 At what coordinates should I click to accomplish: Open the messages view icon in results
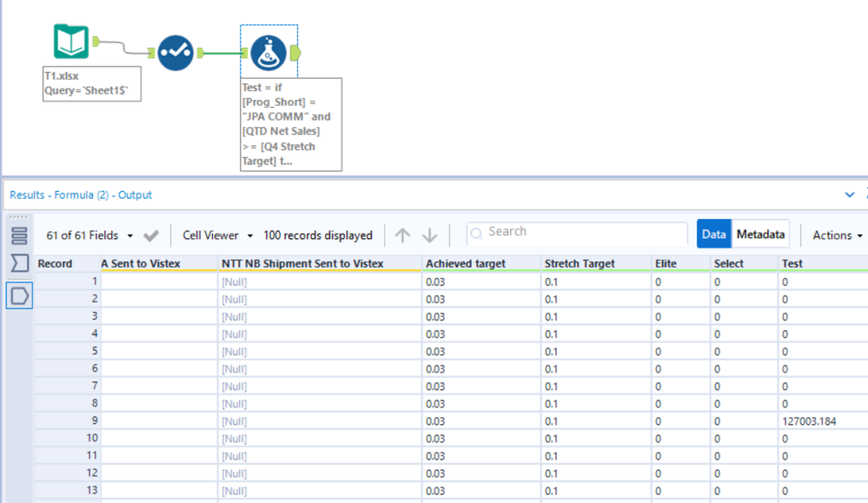coord(19,235)
